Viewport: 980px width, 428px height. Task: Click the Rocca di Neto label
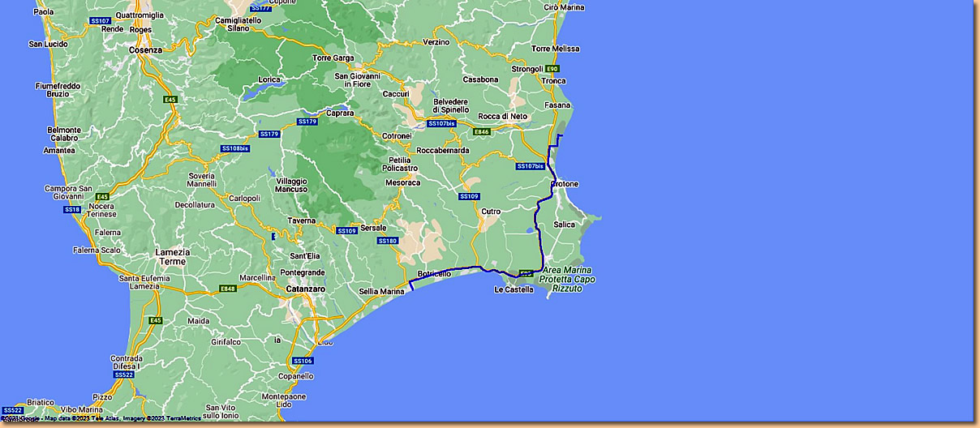pos(503,116)
